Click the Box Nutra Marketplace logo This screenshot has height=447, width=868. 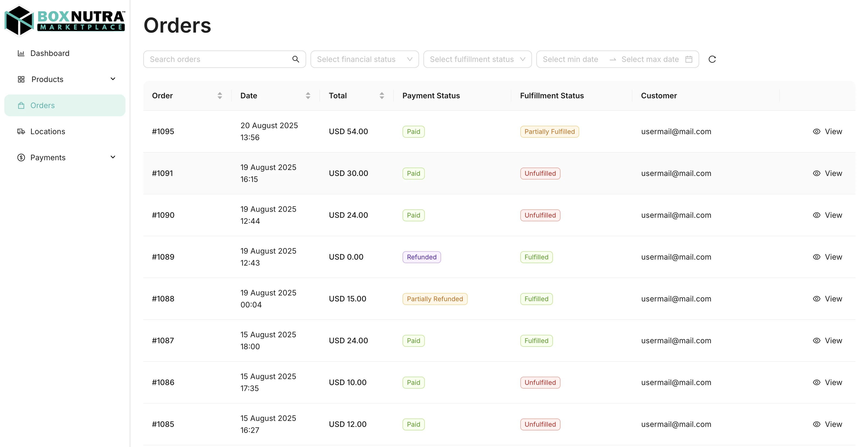click(65, 20)
